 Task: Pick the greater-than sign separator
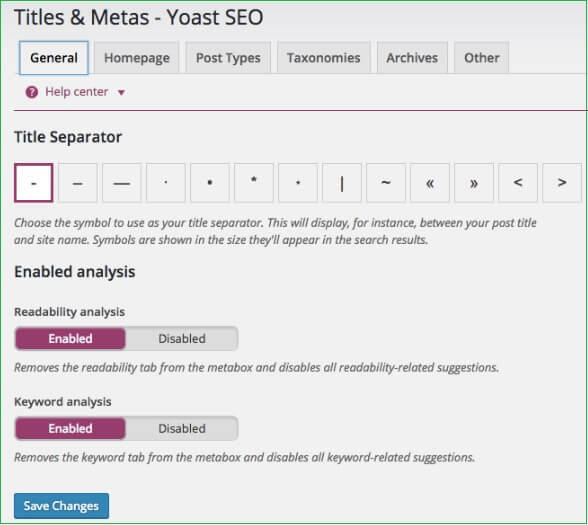point(562,183)
